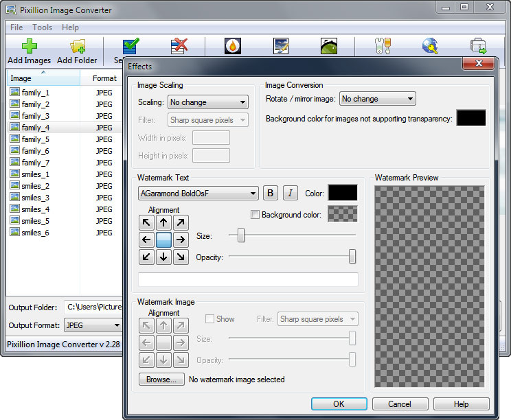Close the Effects dialog
Viewport: 511px width, 420px height.
point(479,63)
